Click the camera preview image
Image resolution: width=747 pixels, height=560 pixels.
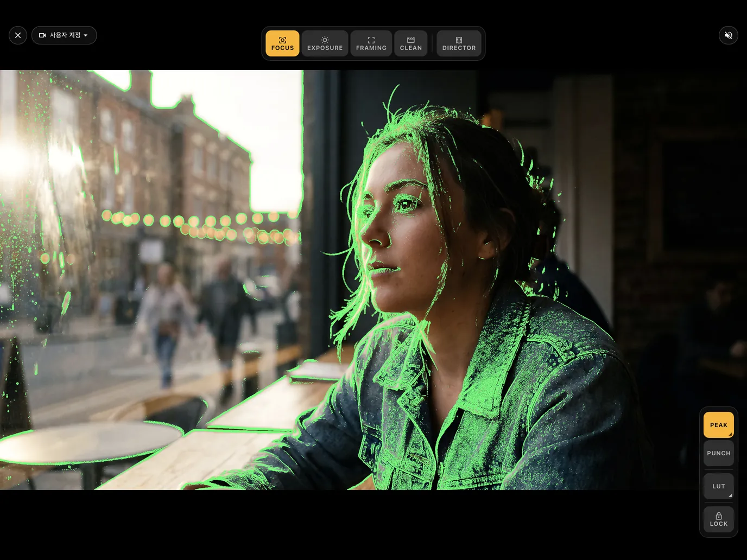pos(373,280)
